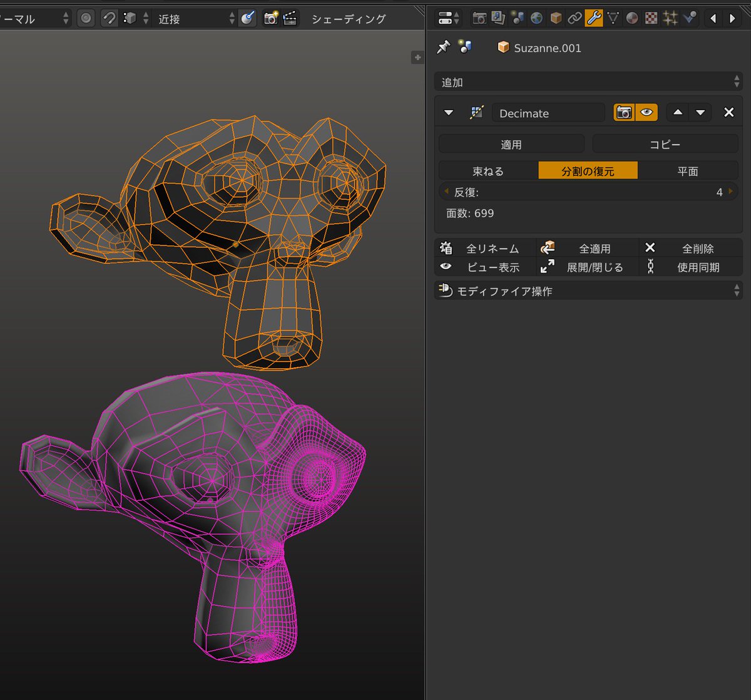
Task: Open the ーマル orientation dropdown in viewport header
Action: pos(35,19)
